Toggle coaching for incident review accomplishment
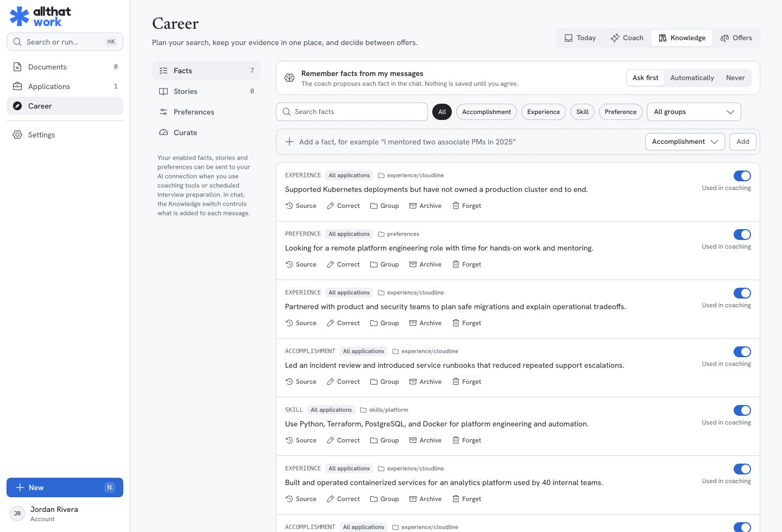This screenshot has width=782, height=532. pyautogui.click(x=742, y=352)
